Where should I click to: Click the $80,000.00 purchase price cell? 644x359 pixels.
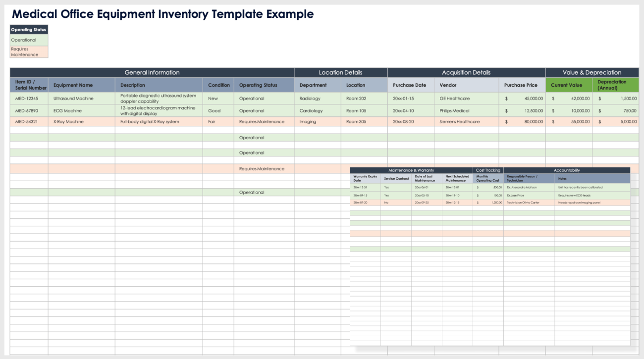pyautogui.click(x=525, y=121)
